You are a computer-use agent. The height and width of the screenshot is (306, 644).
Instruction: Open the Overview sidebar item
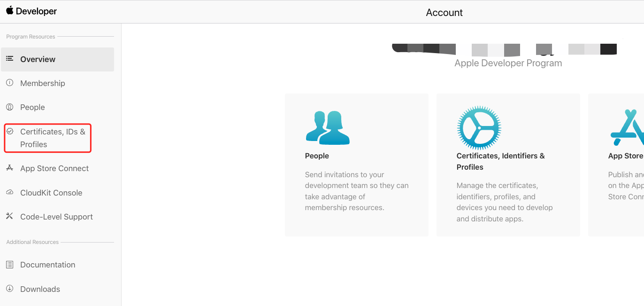[x=57, y=59]
